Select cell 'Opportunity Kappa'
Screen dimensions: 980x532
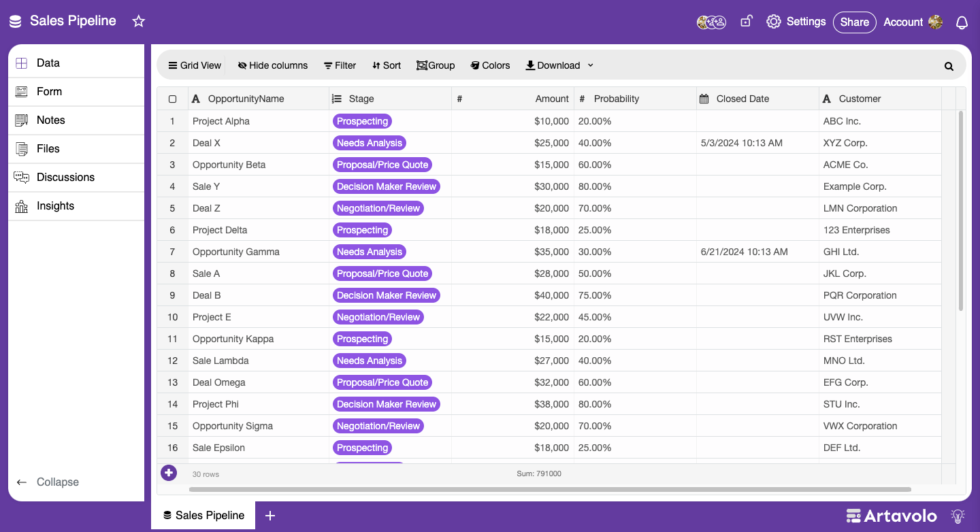click(259, 339)
